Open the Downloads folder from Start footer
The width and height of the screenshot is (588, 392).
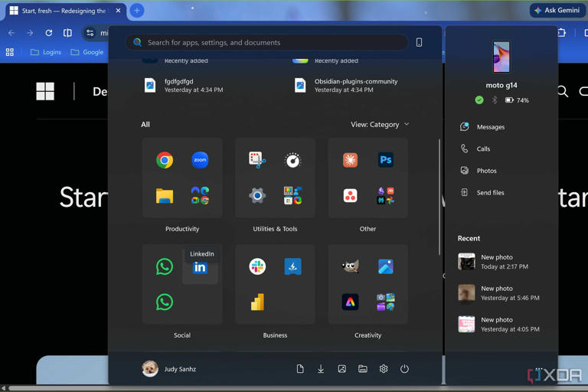(x=321, y=369)
